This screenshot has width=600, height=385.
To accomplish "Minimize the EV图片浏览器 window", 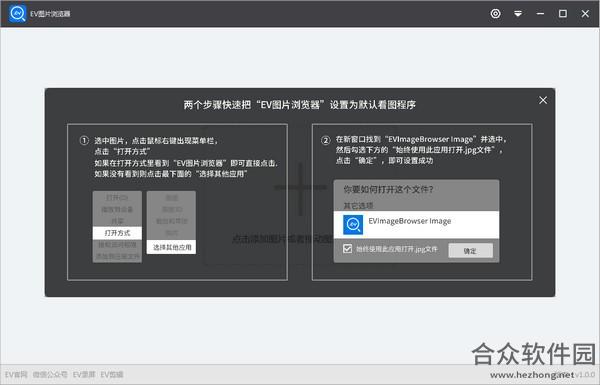I will coord(540,14).
